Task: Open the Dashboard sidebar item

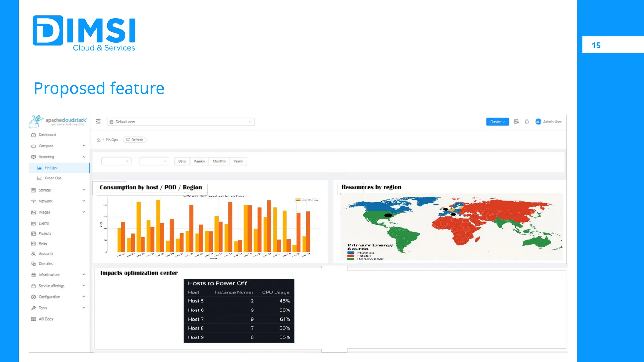Action: (x=47, y=135)
